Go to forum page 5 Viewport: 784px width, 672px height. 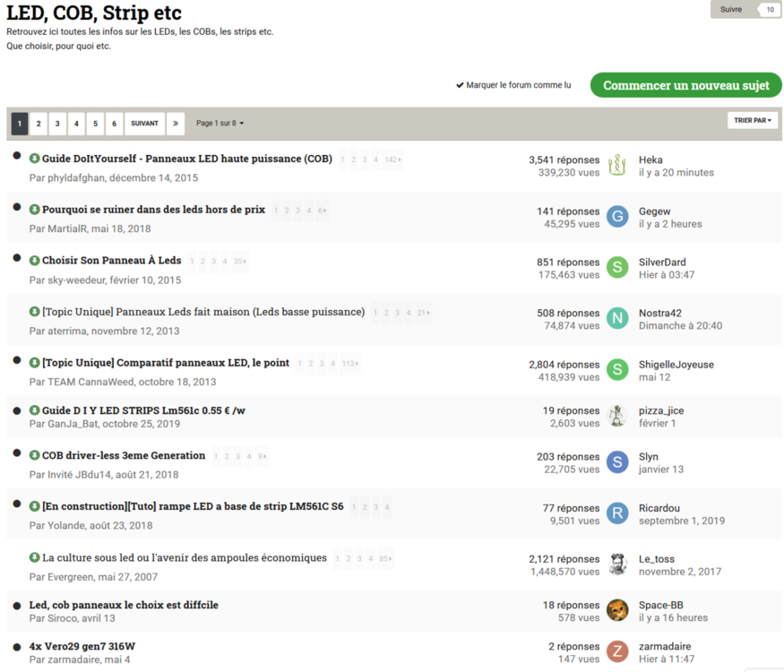point(96,124)
